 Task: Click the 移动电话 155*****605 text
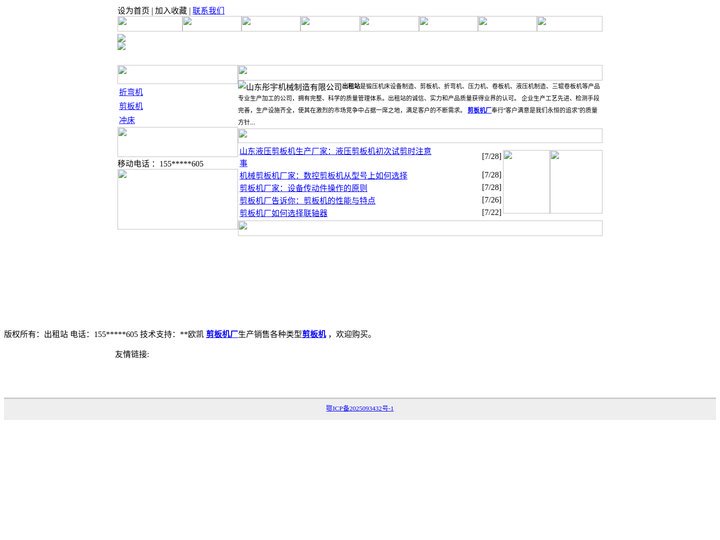[160, 163]
